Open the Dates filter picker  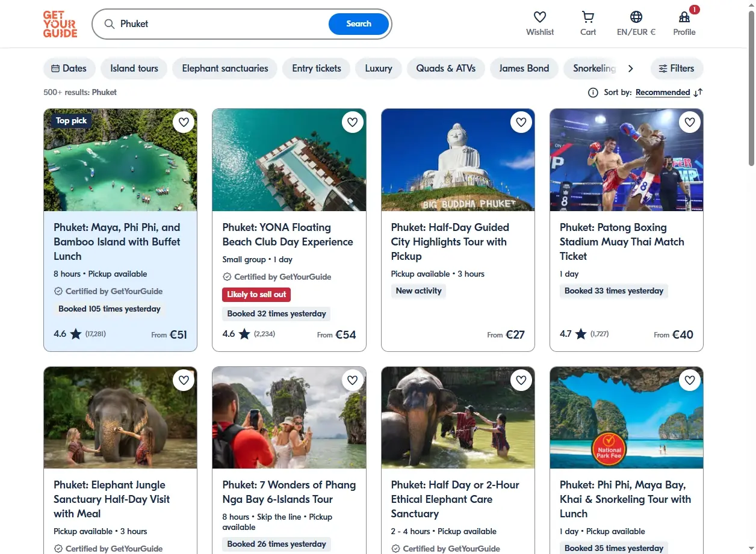(x=69, y=69)
